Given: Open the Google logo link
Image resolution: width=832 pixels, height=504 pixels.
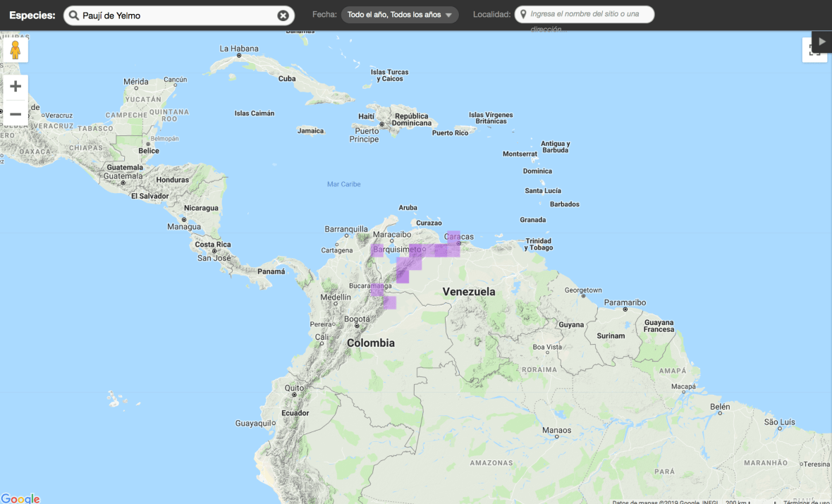Looking at the screenshot, I should pos(20,498).
